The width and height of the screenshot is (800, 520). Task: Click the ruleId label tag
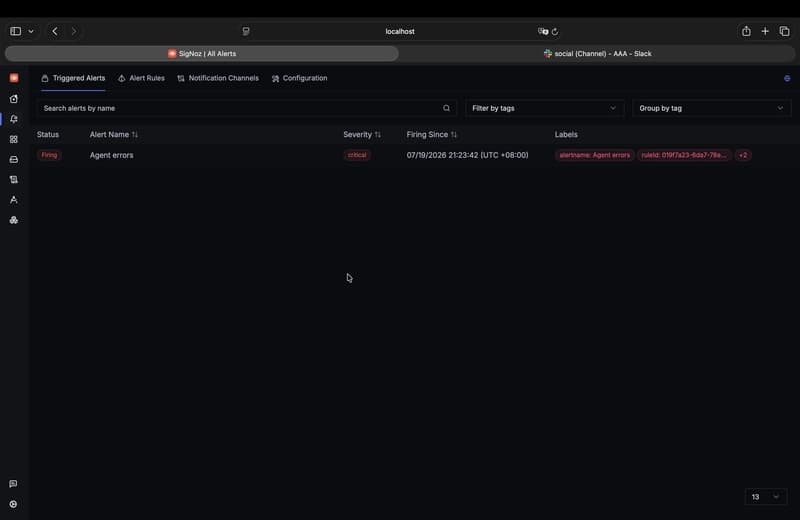point(684,155)
